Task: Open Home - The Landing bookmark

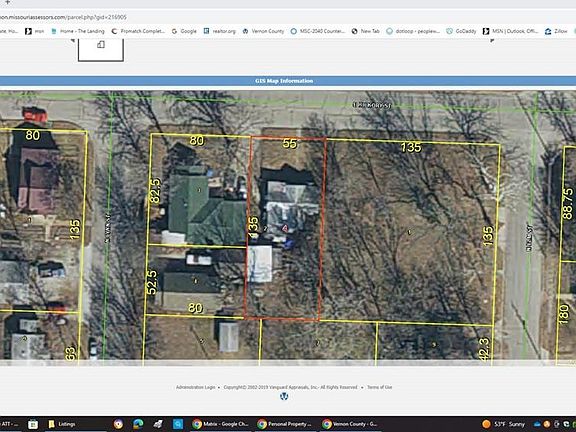Action: [78, 31]
